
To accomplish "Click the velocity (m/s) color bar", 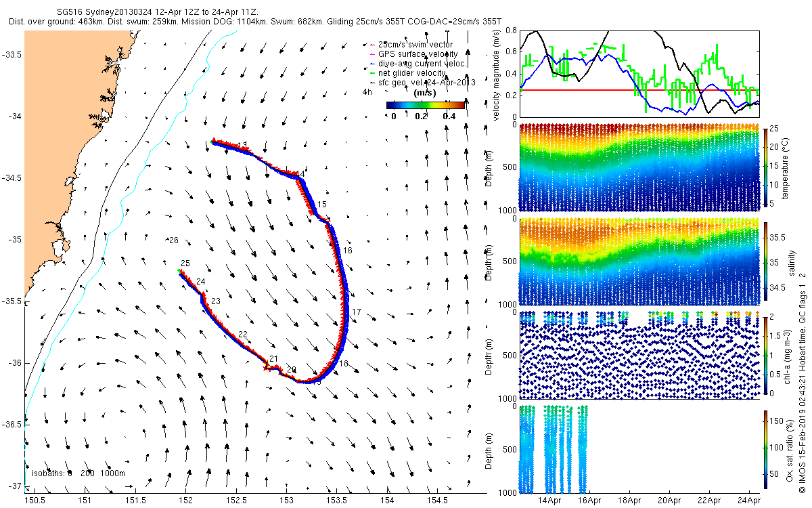I will point(426,105).
